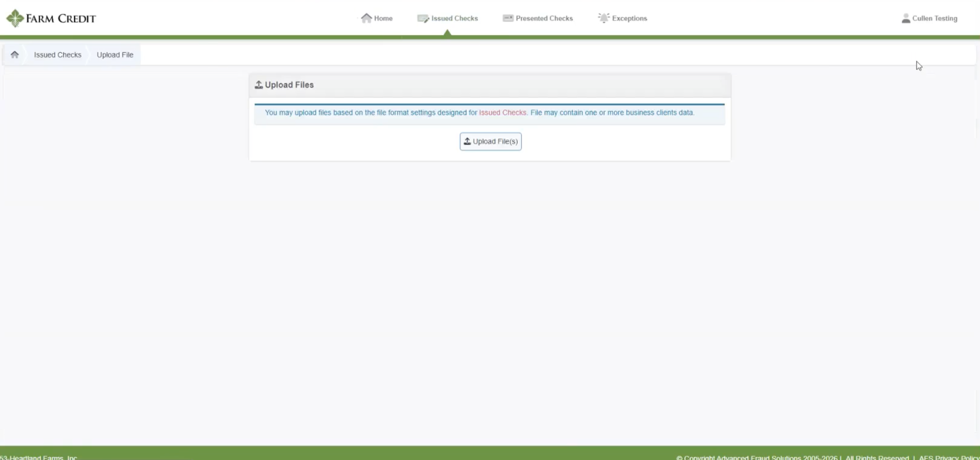Viewport: 980px width, 460px height.
Task: Click the Heartland Farms footer text
Action: pos(39,457)
